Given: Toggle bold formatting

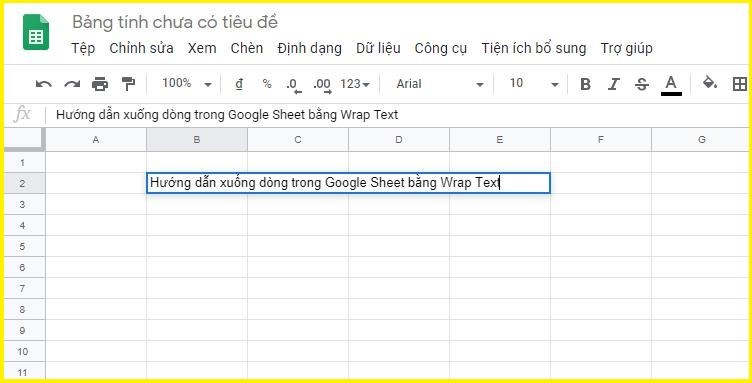Looking at the screenshot, I should tap(585, 84).
